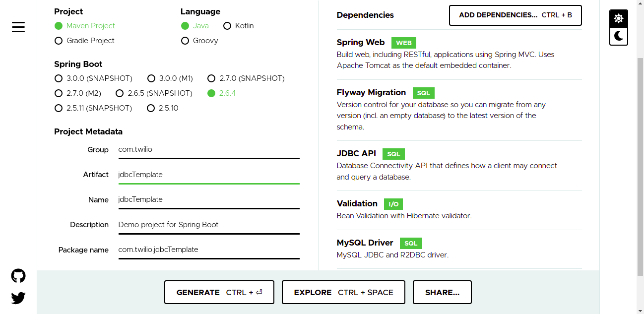Choose Kotlin as the language

pyautogui.click(x=239, y=26)
